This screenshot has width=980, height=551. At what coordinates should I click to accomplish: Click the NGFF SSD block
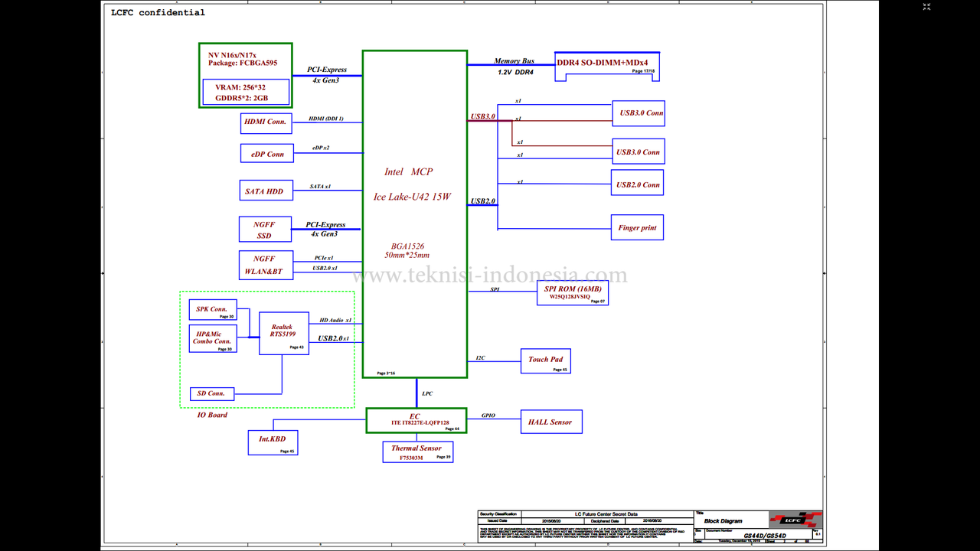[x=266, y=230]
